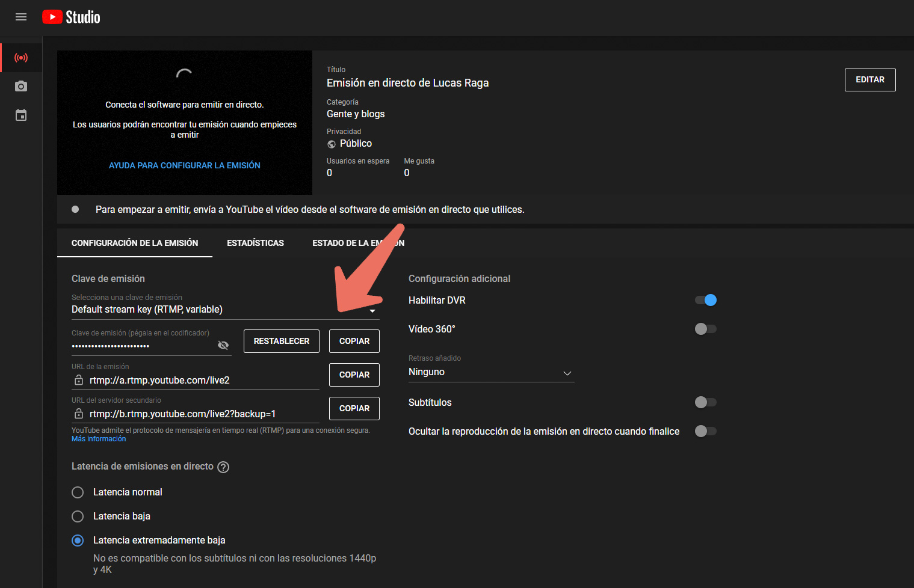Click the Editar button

pyautogui.click(x=870, y=80)
